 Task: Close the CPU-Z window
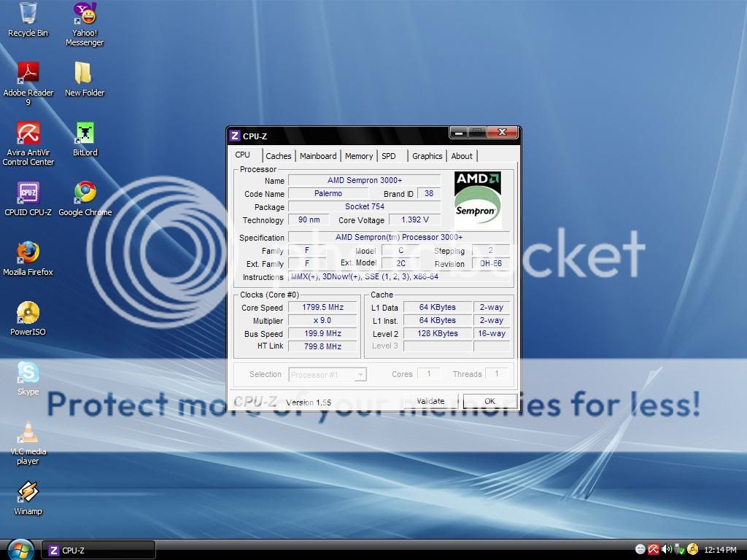point(502,133)
